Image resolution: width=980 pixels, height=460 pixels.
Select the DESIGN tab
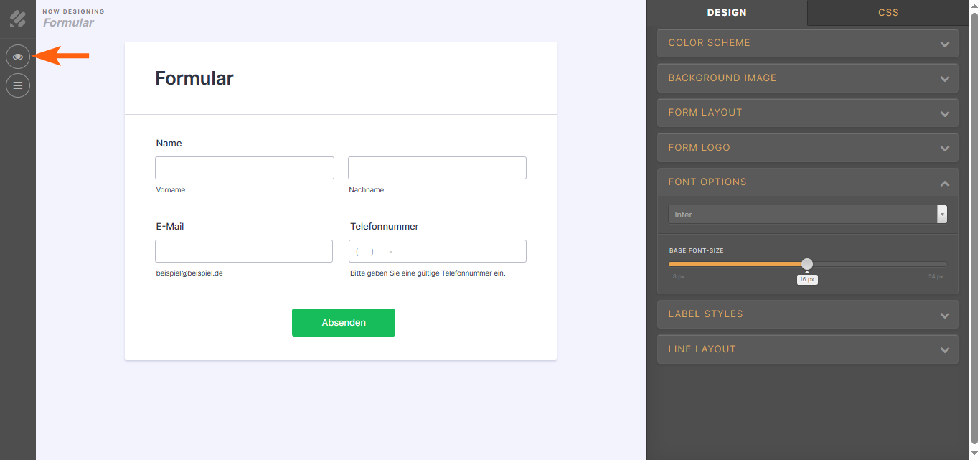coord(727,12)
